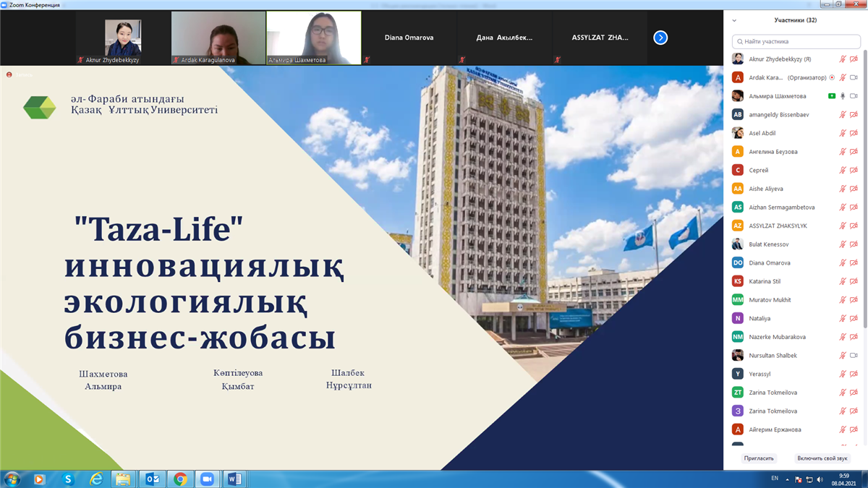
Task: Expand hidden system tray icons arrow
Action: (788, 479)
